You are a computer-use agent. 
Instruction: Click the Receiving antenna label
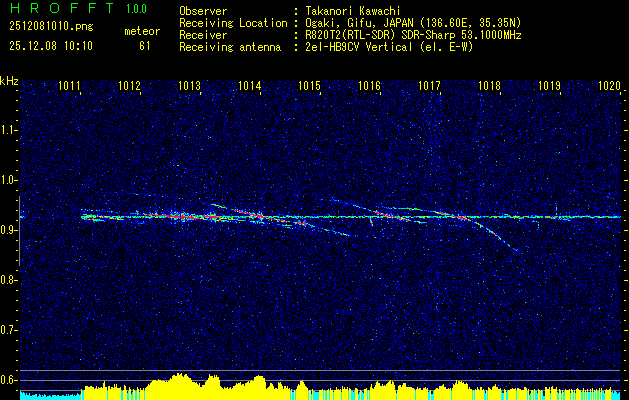[x=230, y=47]
